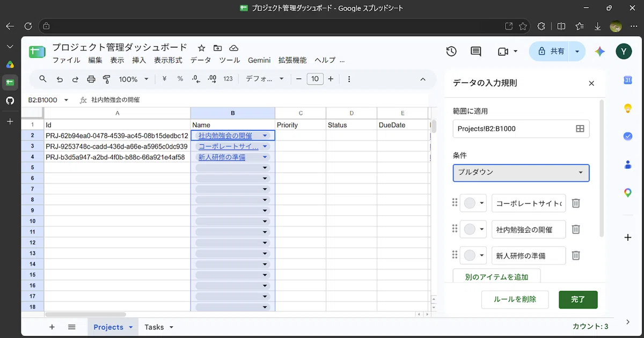Edit the Projects!B2:B1000 range field
Image resolution: width=644 pixels, height=338 pixels.
[x=513, y=129]
